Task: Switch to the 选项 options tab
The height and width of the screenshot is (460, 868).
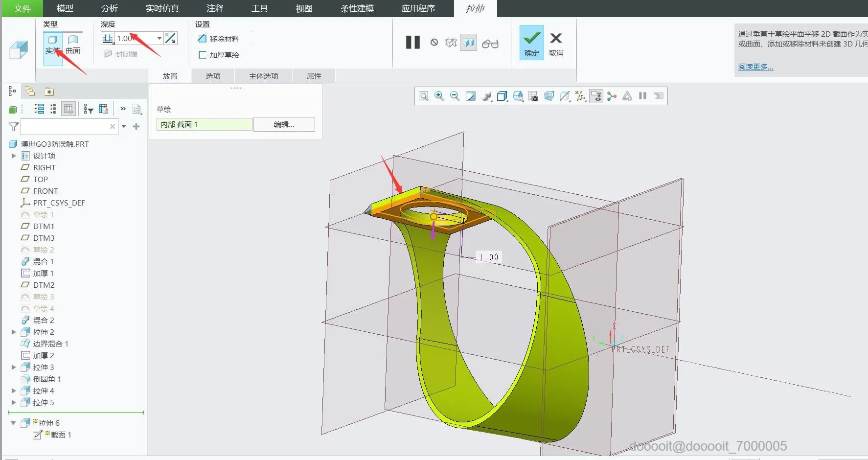Action: click(213, 76)
